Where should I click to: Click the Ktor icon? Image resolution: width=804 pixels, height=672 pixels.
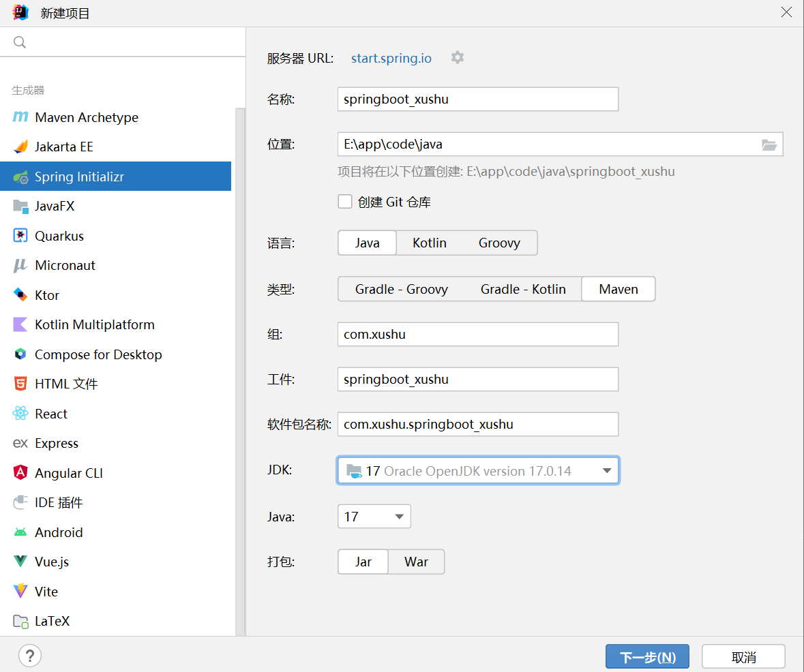pyautogui.click(x=20, y=294)
